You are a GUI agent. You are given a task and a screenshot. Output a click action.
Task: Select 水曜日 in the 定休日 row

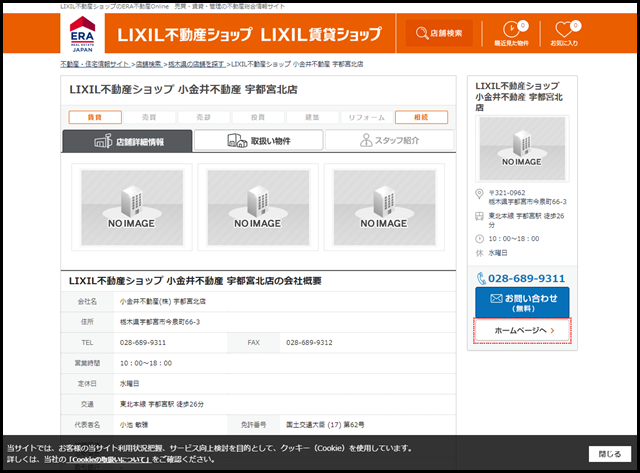click(x=129, y=384)
